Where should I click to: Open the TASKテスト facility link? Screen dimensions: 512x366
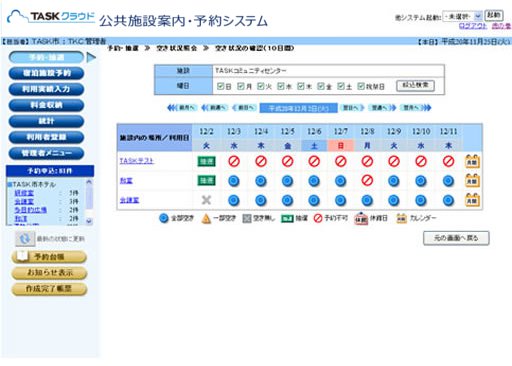click(x=137, y=161)
